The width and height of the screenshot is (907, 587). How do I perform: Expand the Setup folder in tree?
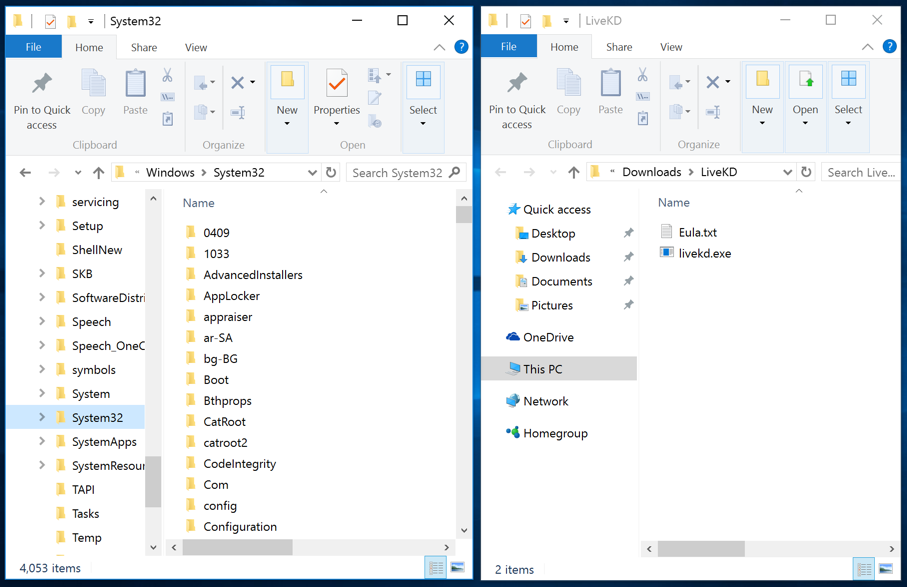[x=42, y=226]
